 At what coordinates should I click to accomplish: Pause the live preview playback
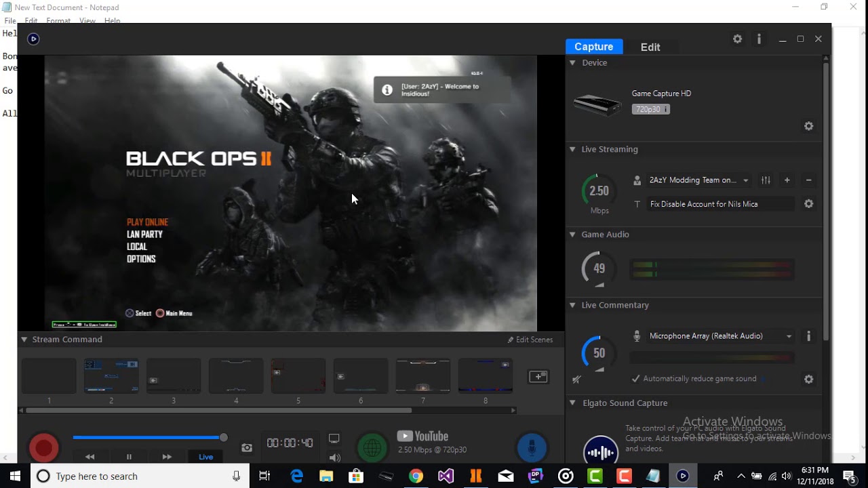(129, 457)
